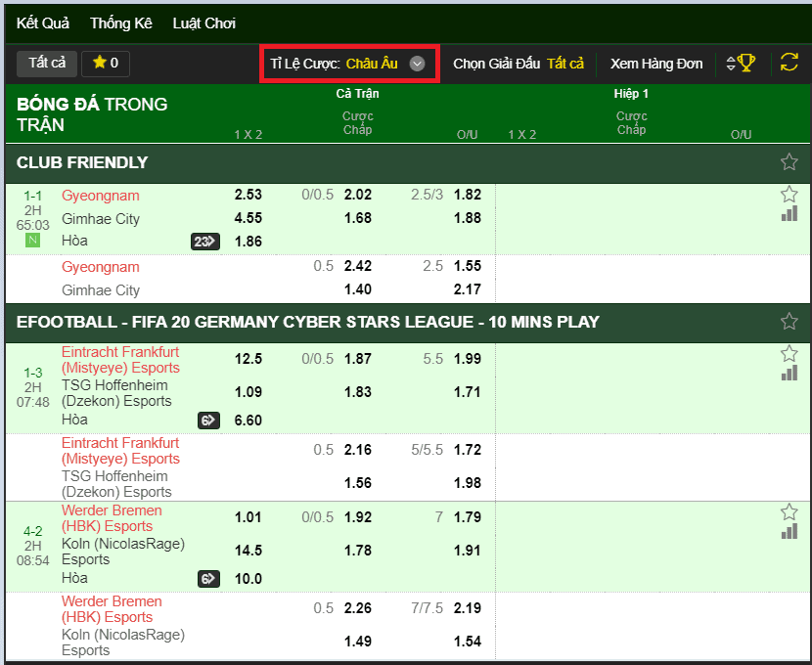Open statistics chart for Gyeongnam match
This screenshot has width=812, height=665.
(789, 214)
